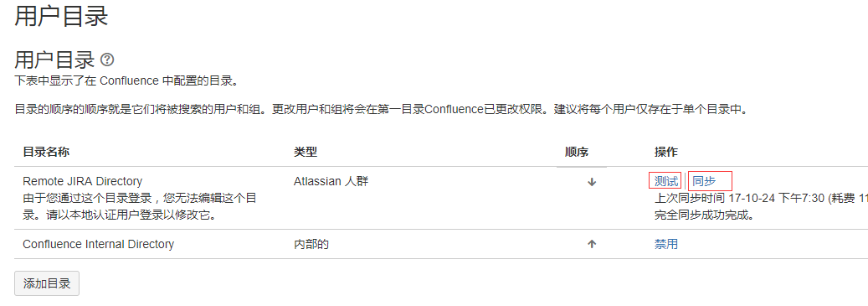Select the 类型 column header
This screenshot has width=868, height=306.
[305, 152]
